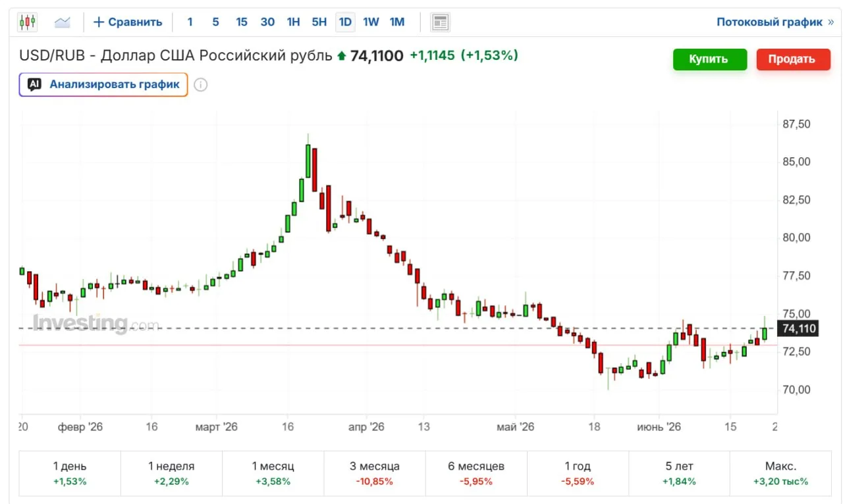Switch to the area chart icon
Image resolution: width=843 pixels, height=504 pixels.
[x=63, y=22]
